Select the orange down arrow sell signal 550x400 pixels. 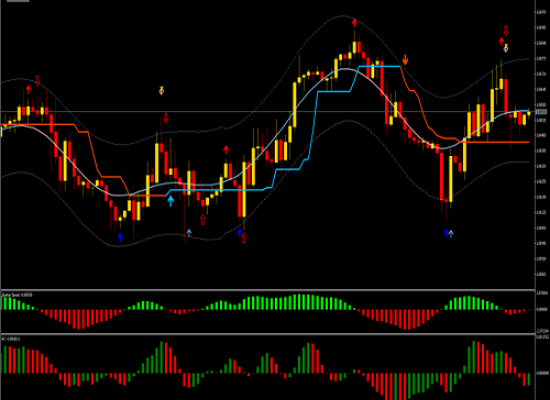tap(405, 60)
